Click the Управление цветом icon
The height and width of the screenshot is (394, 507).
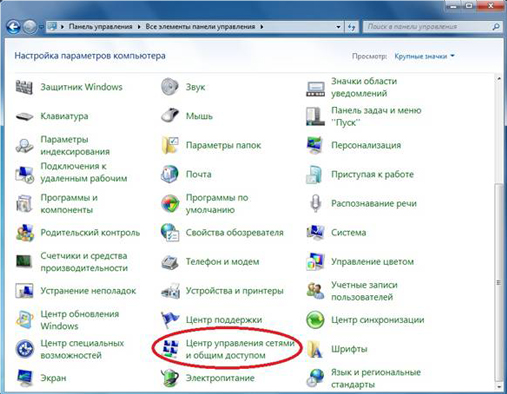315,262
